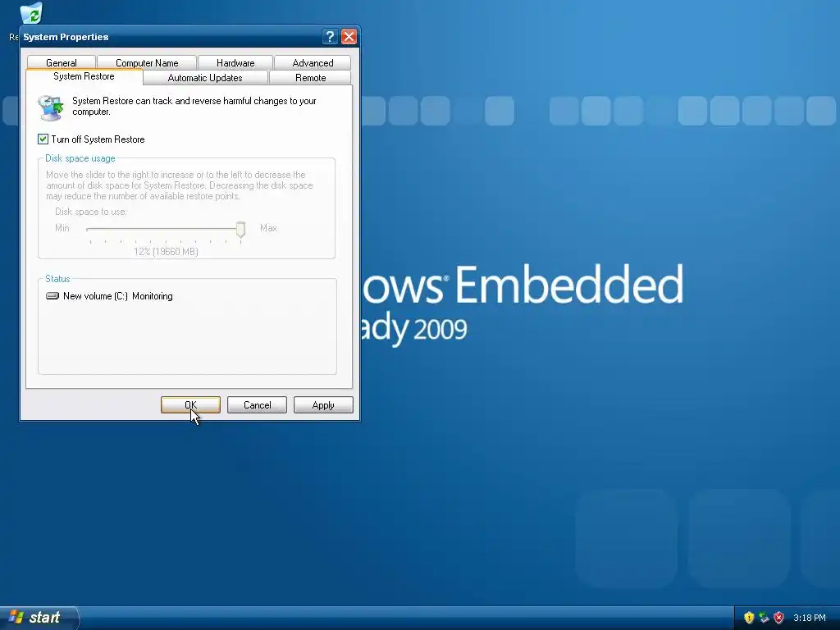Go to the Automatic Updates tab
The width and height of the screenshot is (840, 630).
205,78
